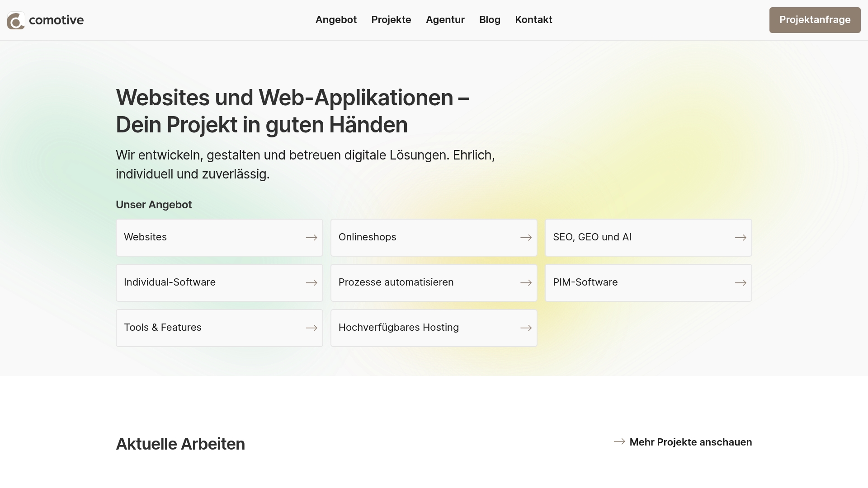
Task: Click the arrow on the Prozesse automatisieren card
Action: point(526,282)
